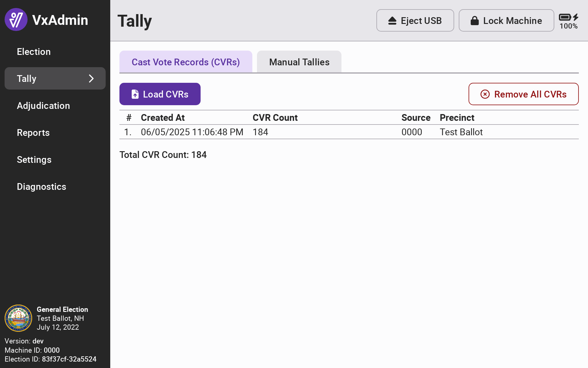
Task: Switch to the Manual Tallies tab
Action: pos(299,62)
